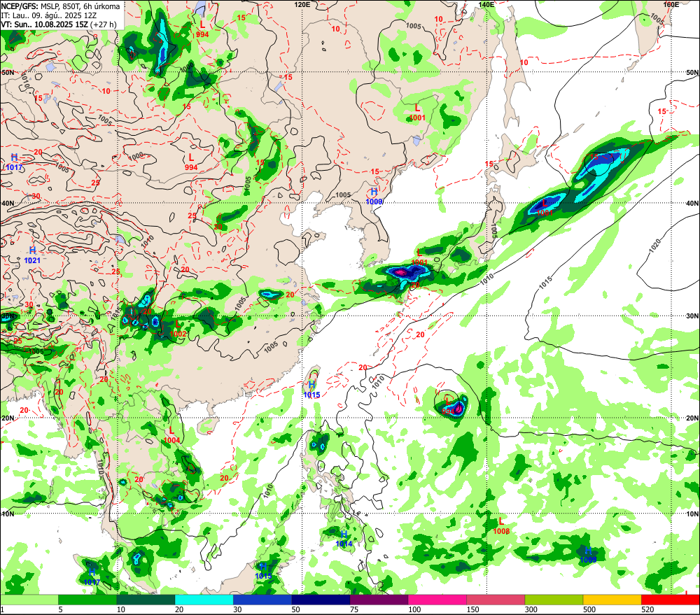Click the 'L 994' low at the top of the map

pos(202,29)
